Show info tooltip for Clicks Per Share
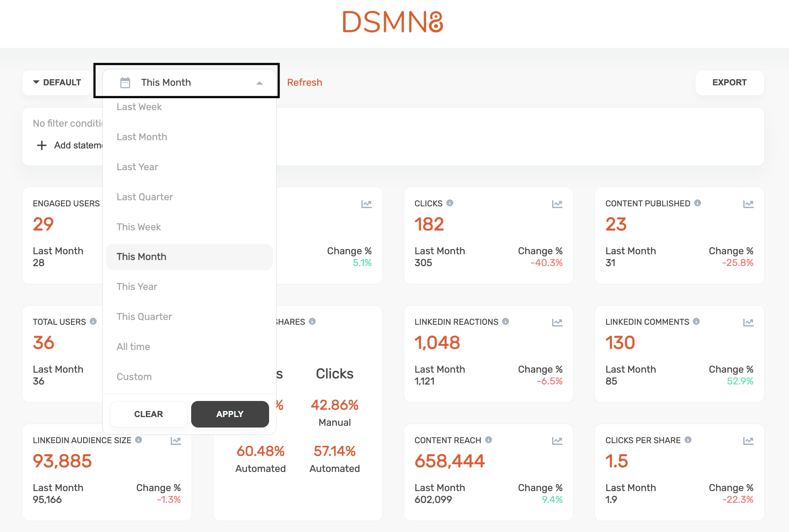The height and width of the screenshot is (532, 789). point(688,440)
